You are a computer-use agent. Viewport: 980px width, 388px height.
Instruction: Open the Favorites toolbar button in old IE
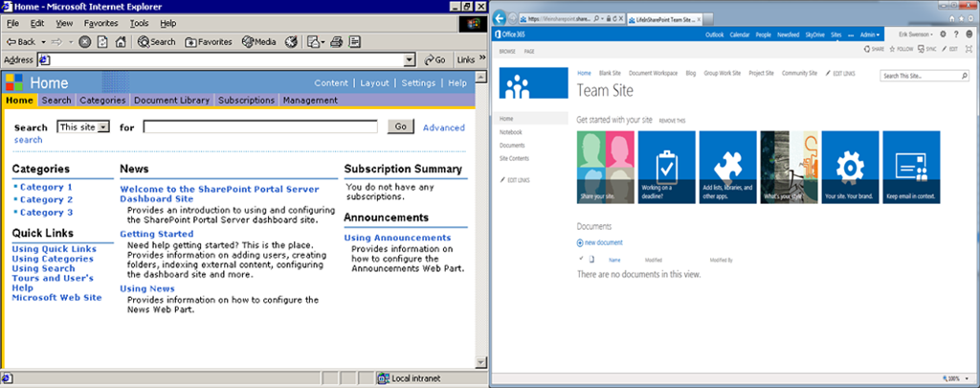(x=209, y=42)
